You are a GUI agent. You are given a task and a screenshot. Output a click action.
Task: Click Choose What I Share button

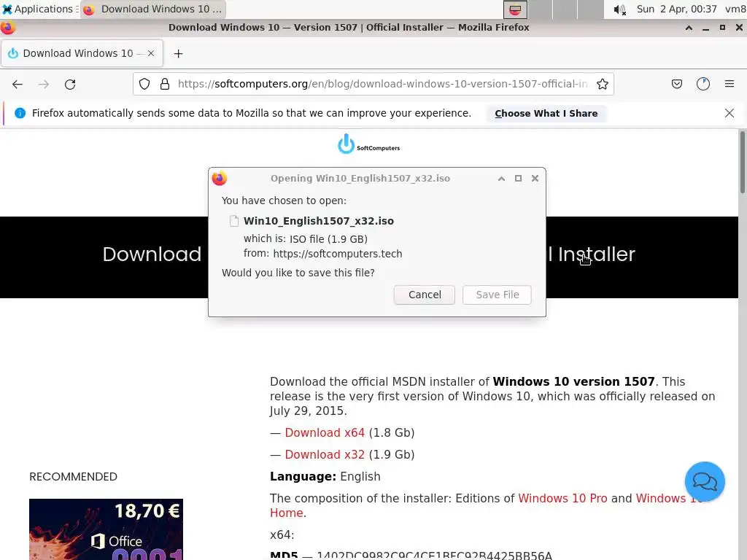pyautogui.click(x=546, y=113)
